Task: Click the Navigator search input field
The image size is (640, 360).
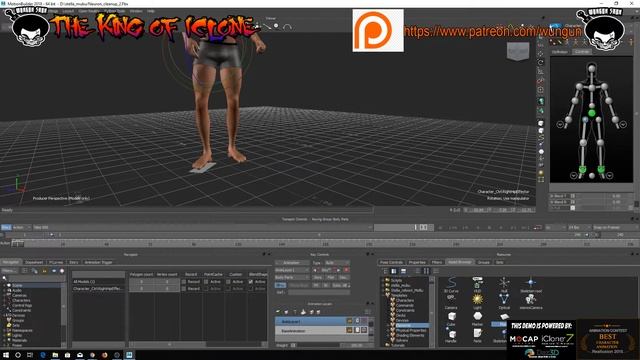Action: click(x=37, y=278)
